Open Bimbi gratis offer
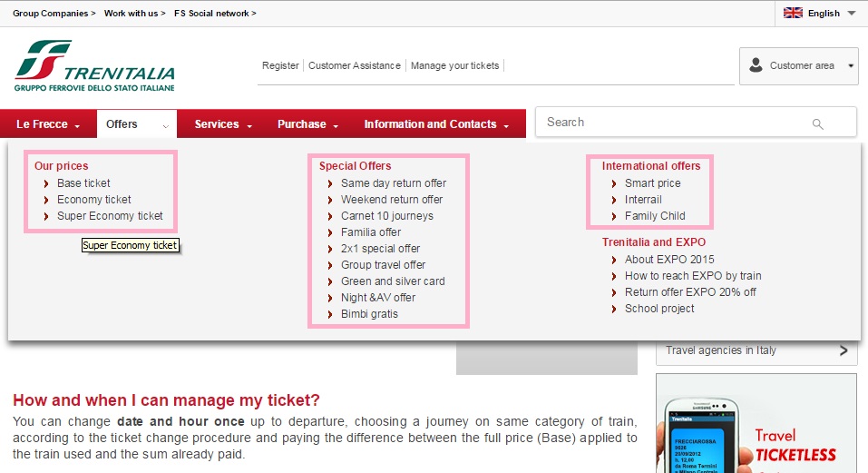868x473 pixels. [369, 313]
